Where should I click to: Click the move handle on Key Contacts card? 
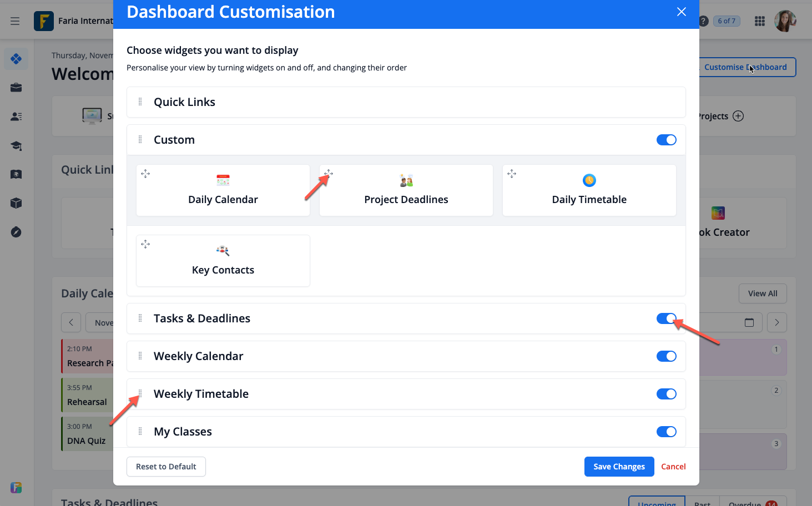[x=145, y=244]
